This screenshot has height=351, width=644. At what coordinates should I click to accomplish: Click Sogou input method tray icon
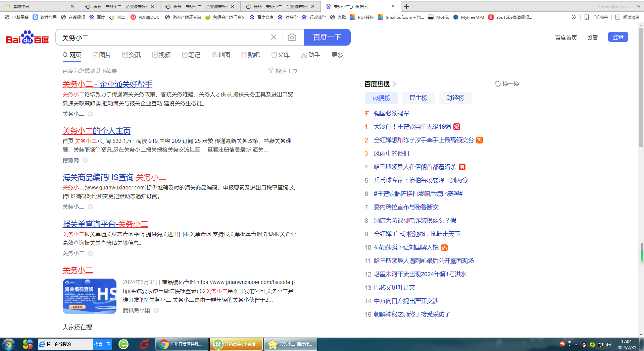point(562,344)
